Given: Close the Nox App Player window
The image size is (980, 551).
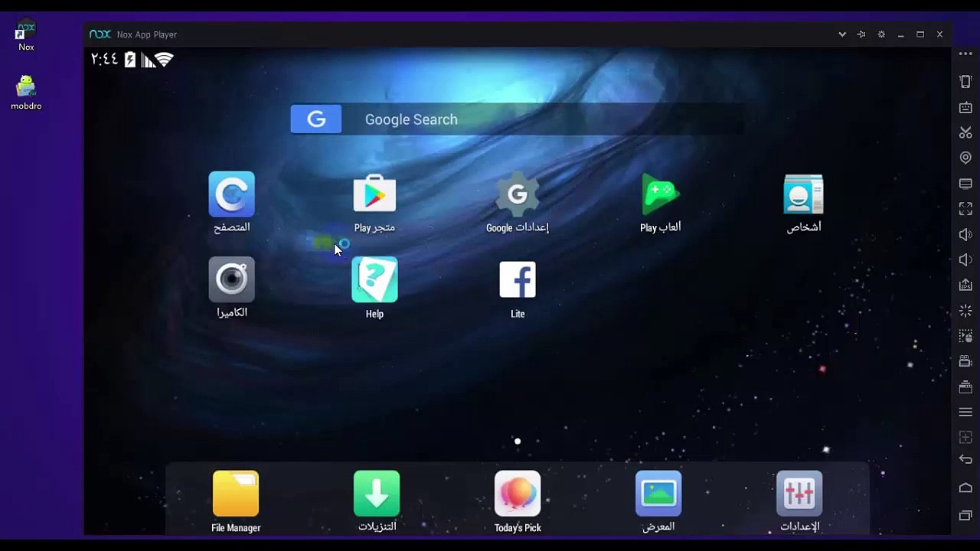Looking at the screenshot, I should tap(939, 34).
